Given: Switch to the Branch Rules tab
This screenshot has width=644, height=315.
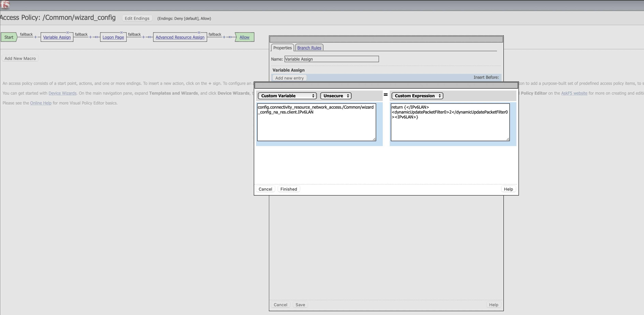Looking at the screenshot, I should (309, 48).
